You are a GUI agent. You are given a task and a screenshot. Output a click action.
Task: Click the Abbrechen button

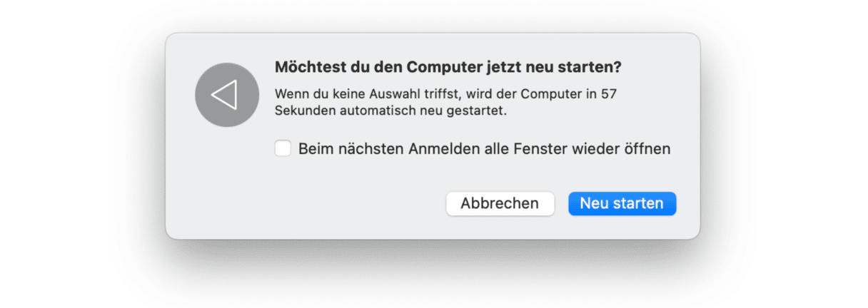pyautogui.click(x=500, y=203)
